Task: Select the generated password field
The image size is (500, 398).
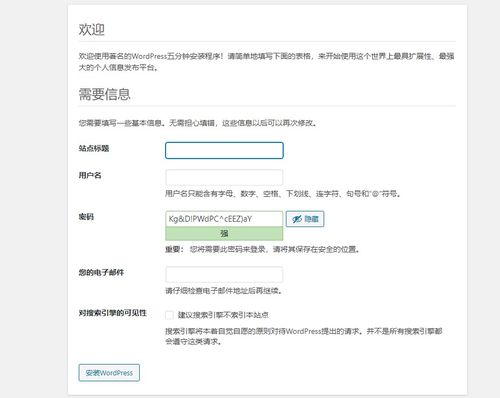Action: pos(224,219)
